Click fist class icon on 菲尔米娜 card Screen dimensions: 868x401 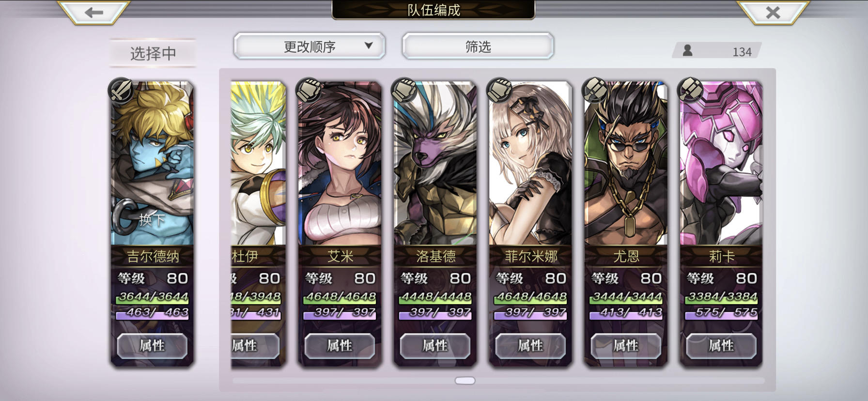coord(499,90)
